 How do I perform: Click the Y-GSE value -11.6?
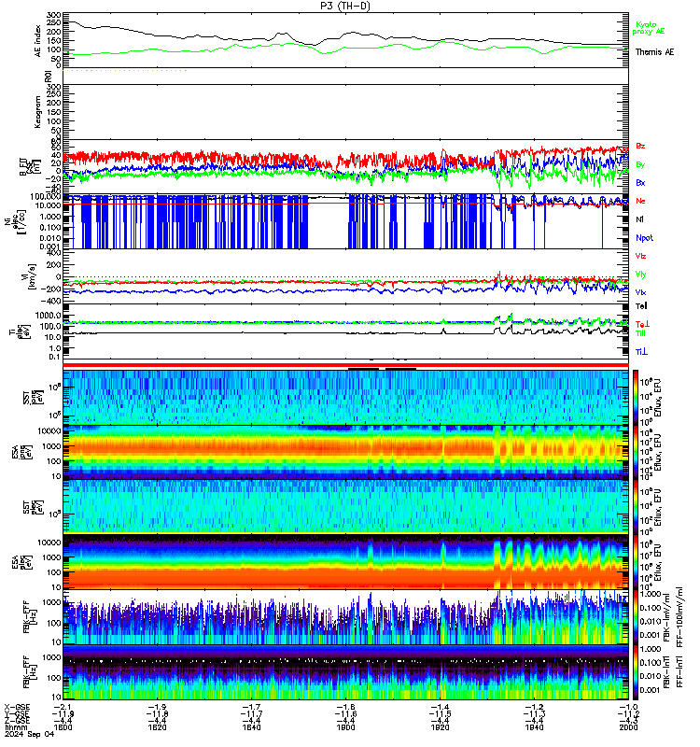(x=345, y=713)
